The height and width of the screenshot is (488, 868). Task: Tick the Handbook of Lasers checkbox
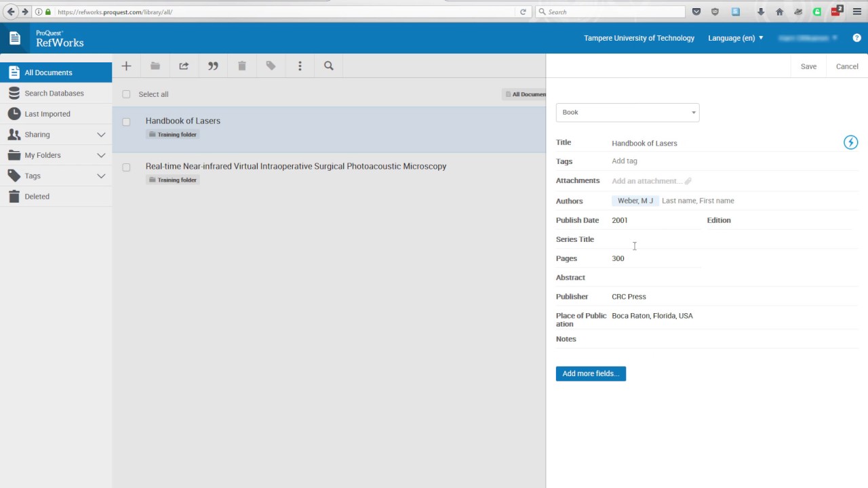(126, 122)
